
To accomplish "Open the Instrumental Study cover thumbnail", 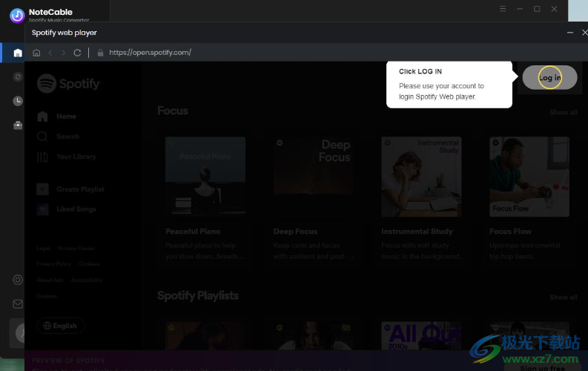I will tap(421, 177).
